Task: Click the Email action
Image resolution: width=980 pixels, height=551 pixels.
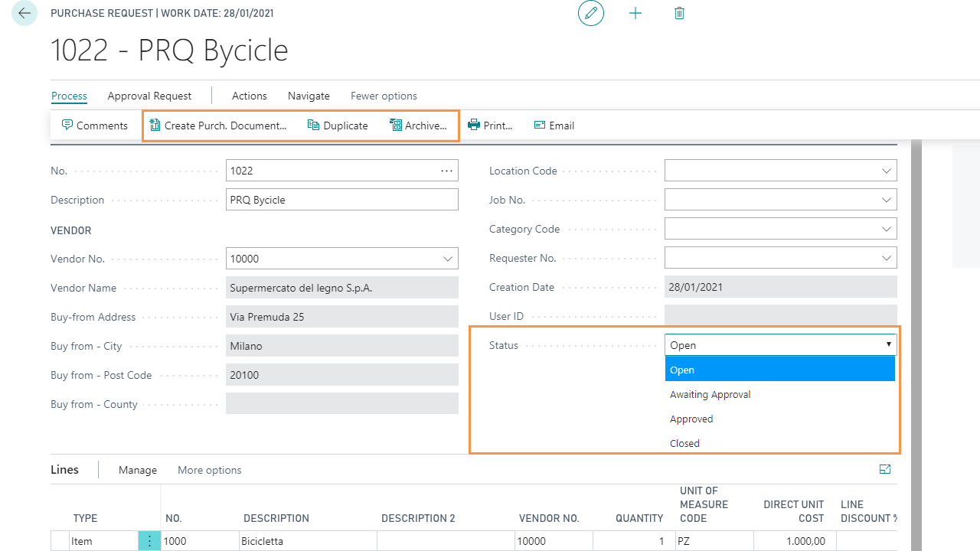Action: click(554, 126)
